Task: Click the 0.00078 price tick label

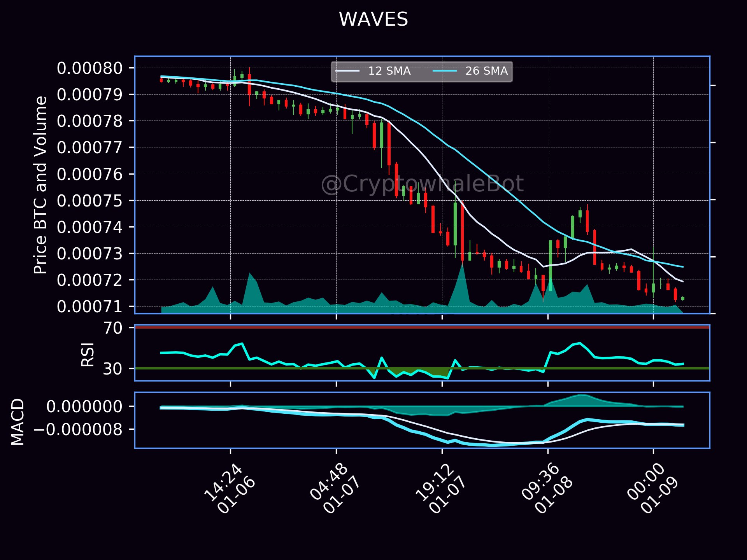Action: pos(90,121)
